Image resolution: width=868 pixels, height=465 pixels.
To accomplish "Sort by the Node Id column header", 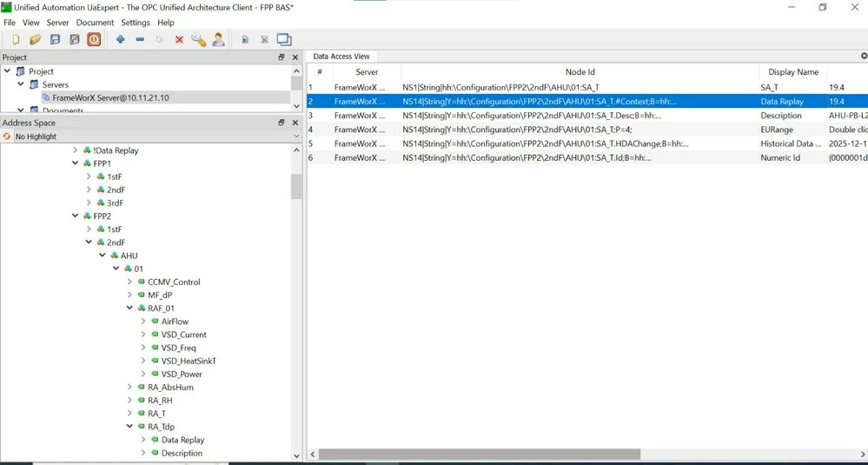I will (580, 72).
